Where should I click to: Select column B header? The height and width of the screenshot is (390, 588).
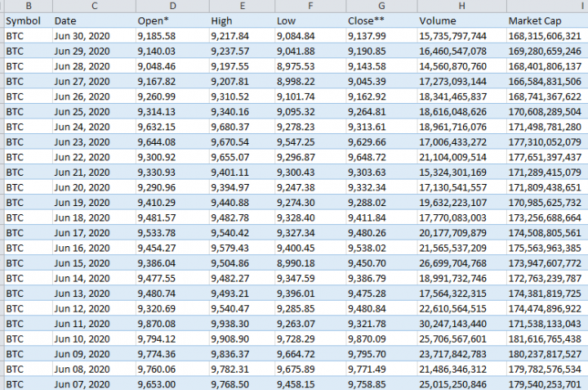(29, 6)
